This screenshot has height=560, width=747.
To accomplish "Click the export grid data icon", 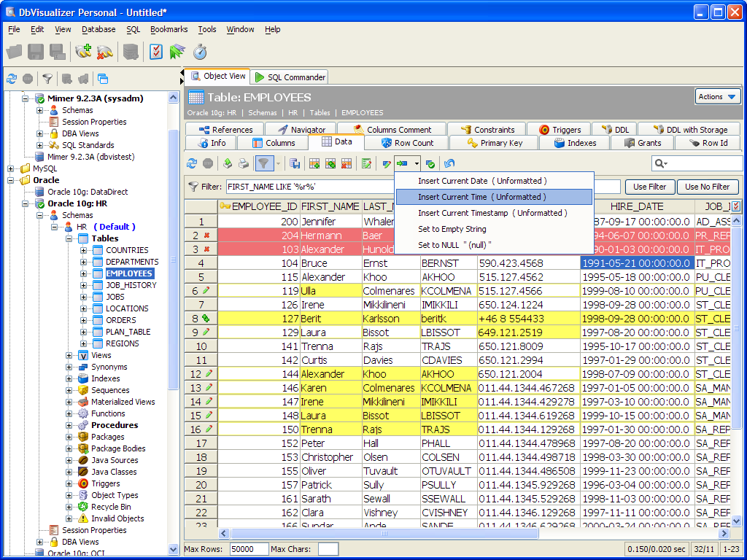I will click(228, 164).
